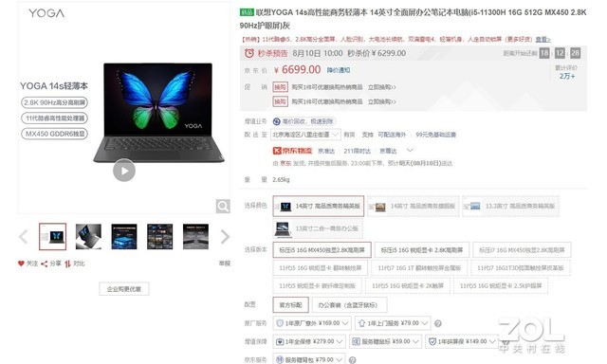Viewport: 607px width, 364px height.
Task: Select version 11代i5 16G 锐炬显卡 翻转触控屏
Action: (x=321, y=267)
